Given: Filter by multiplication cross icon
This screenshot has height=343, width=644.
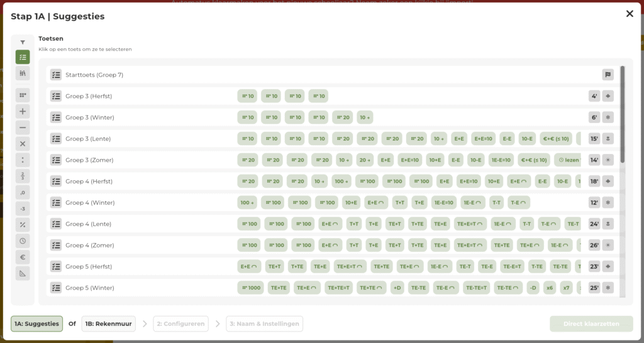Looking at the screenshot, I should coord(23,144).
